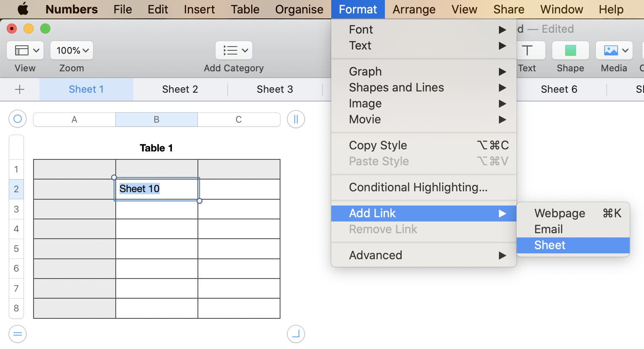Switch to the Sheet 2 tab
644x349 pixels.
tap(180, 89)
